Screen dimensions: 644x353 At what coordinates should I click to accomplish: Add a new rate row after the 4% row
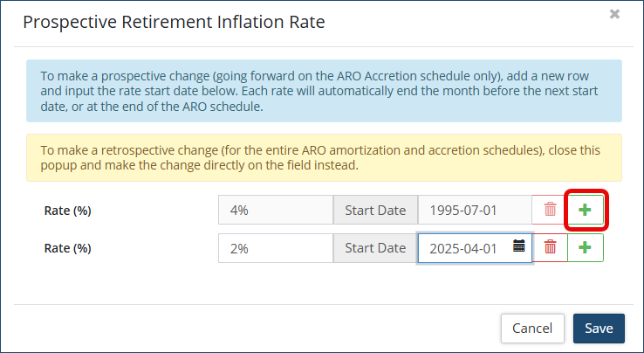tap(586, 210)
